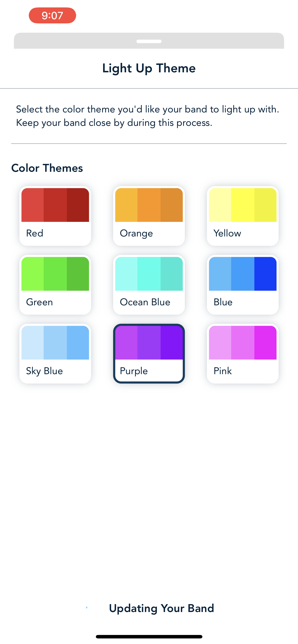The height and width of the screenshot is (644, 298).
Task: Click the selected Purple theme card
Action: tap(149, 353)
